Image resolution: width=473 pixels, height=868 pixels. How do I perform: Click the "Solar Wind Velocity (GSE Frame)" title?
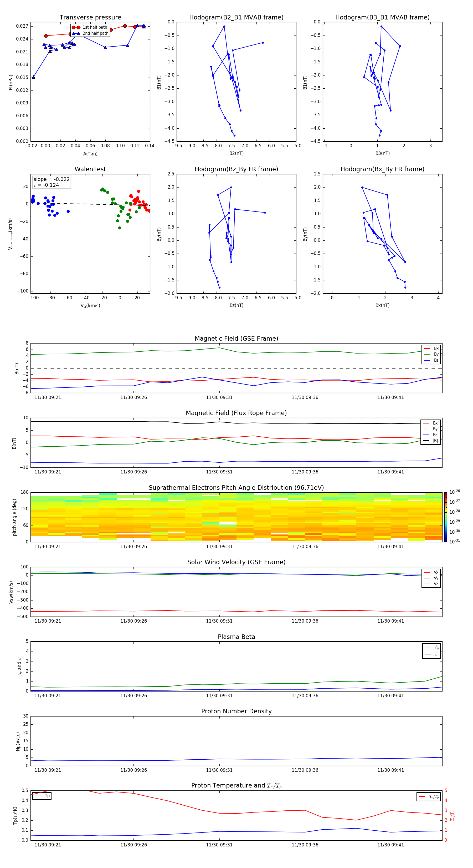(236, 562)
